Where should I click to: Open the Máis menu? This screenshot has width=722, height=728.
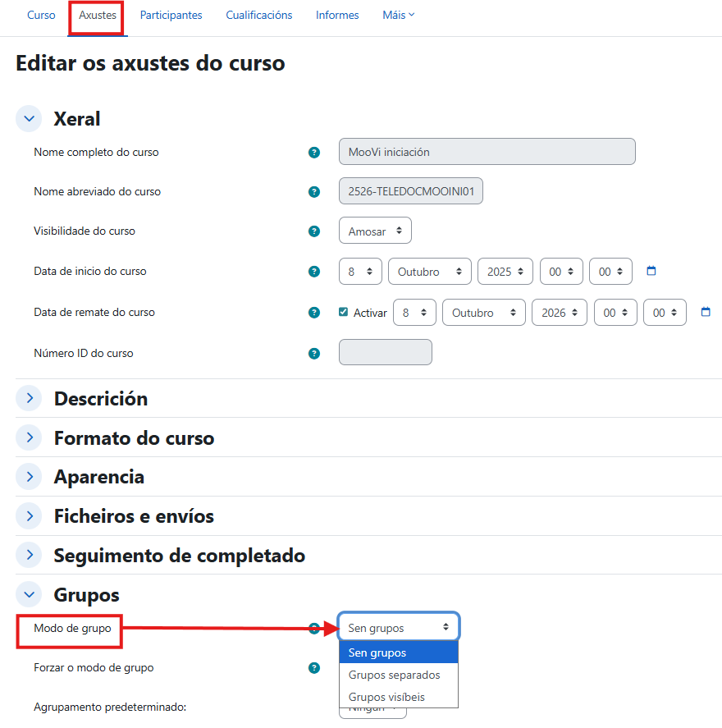click(398, 16)
